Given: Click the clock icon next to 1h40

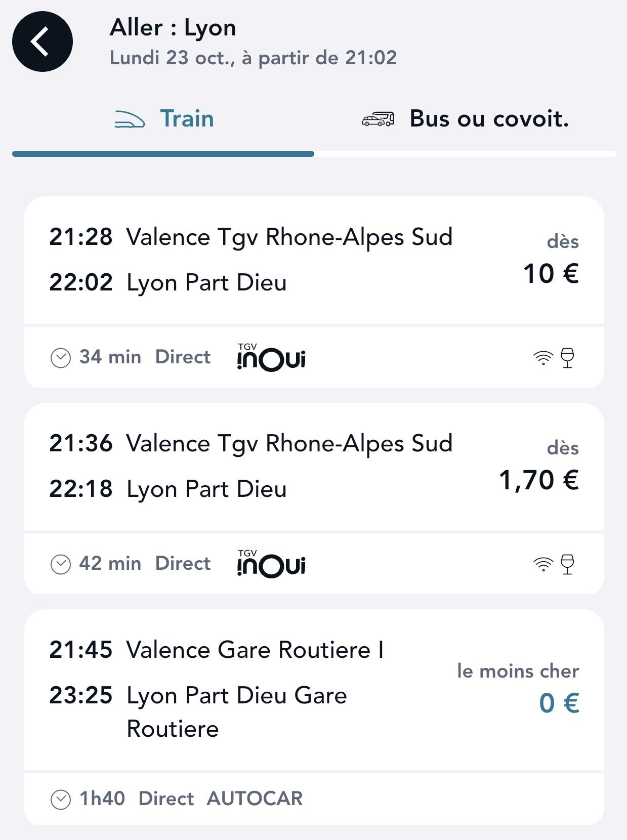Looking at the screenshot, I should (x=61, y=800).
